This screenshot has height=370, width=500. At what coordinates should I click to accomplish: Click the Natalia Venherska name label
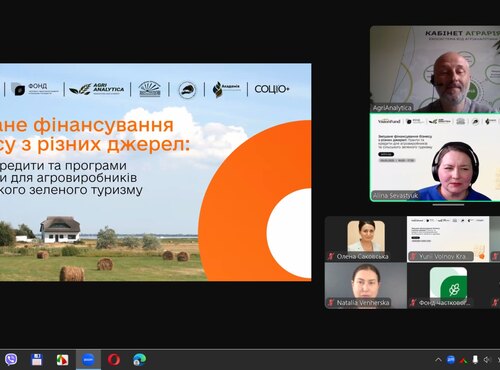click(x=363, y=303)
